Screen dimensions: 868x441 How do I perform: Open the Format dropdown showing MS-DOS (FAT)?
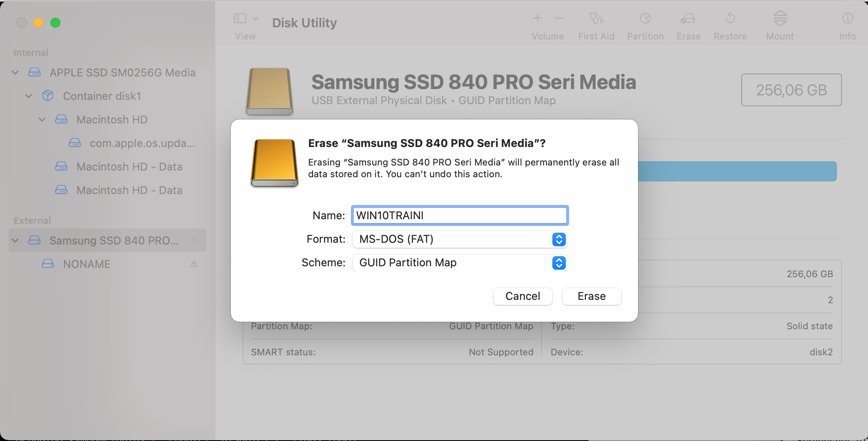coord(460,239)
